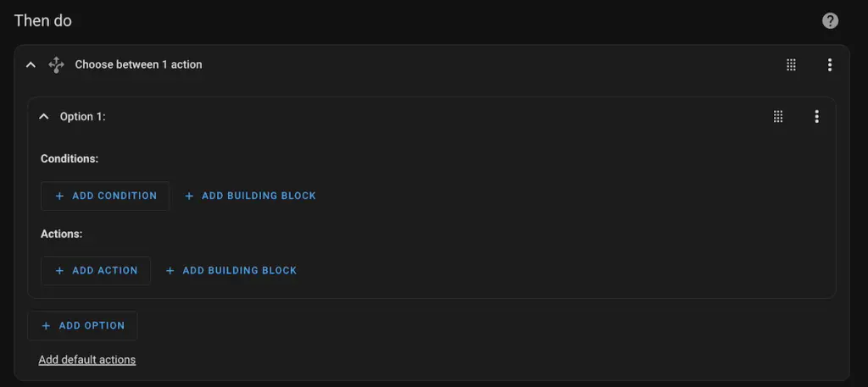Image resolution: width=868 pixels, height=387 pixels.
Task: Click drag handle of Choose action row
Action: point(791,64)
